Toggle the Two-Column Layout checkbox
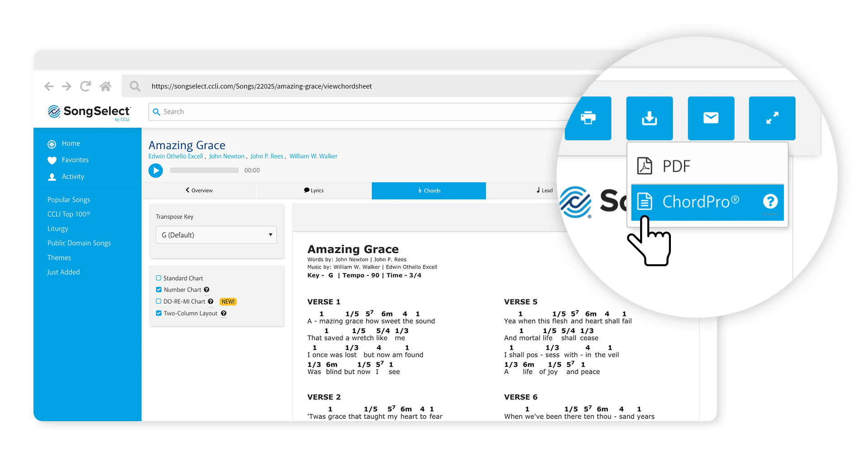Image resolution: width=868 pixels, height=470 pixels. coord(159,313)
